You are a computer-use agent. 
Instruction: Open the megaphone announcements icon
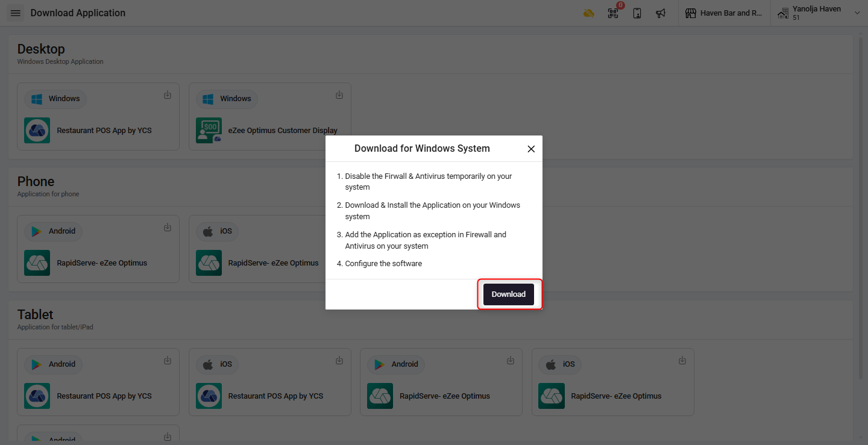[661, 13]
